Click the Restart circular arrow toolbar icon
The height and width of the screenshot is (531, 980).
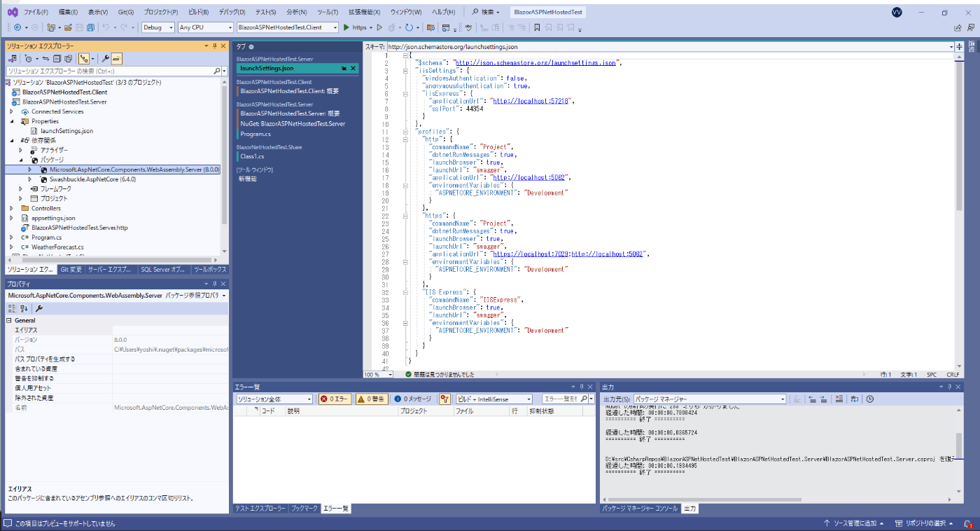point(409,27)
